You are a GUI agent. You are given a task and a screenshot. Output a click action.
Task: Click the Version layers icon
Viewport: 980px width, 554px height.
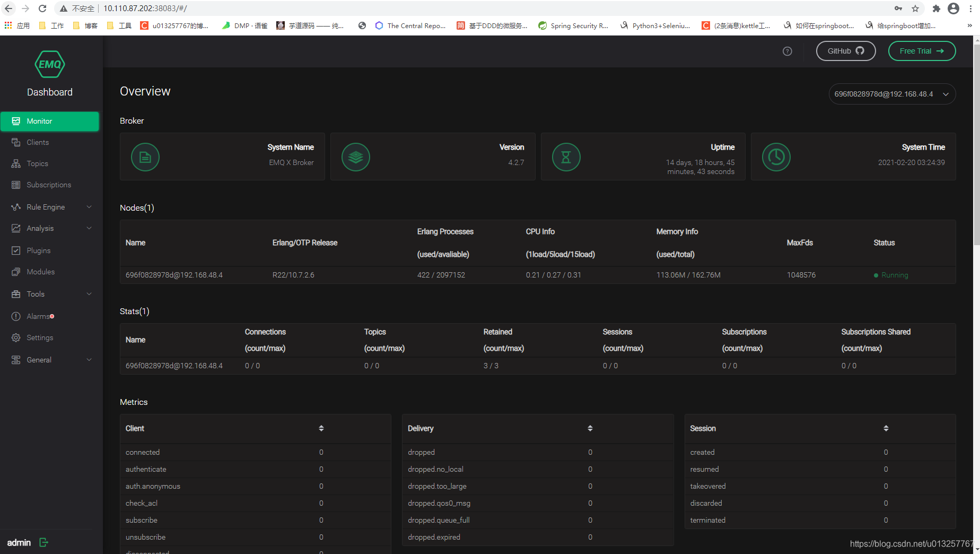click(x=356, y=157)
